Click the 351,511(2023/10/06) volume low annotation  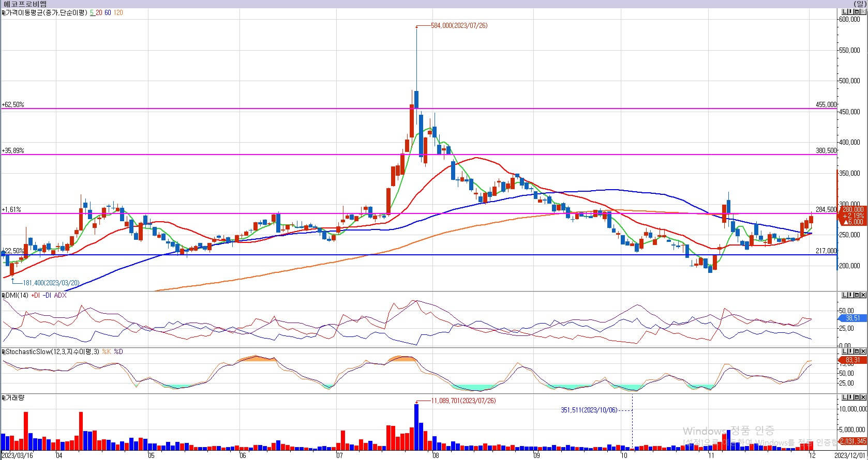coord(589,410)
